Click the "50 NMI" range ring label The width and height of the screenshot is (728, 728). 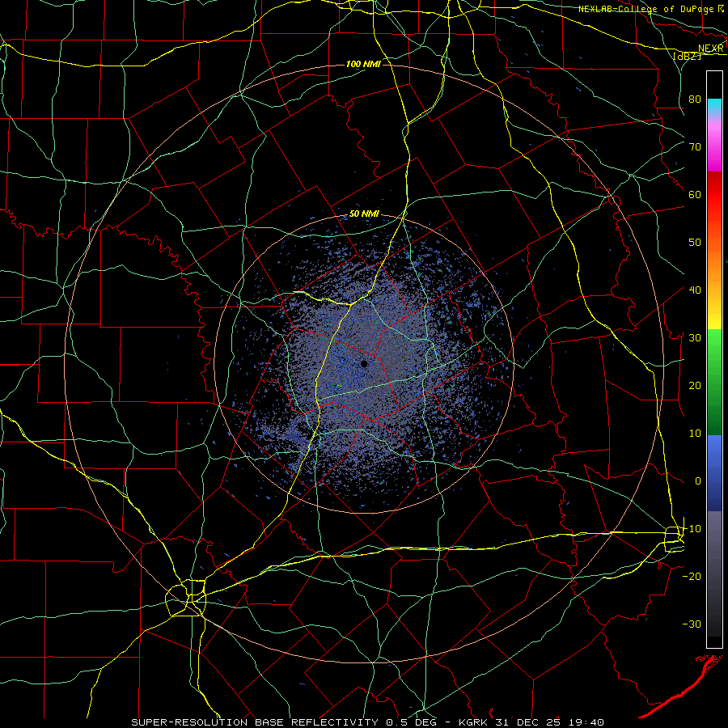364,214
